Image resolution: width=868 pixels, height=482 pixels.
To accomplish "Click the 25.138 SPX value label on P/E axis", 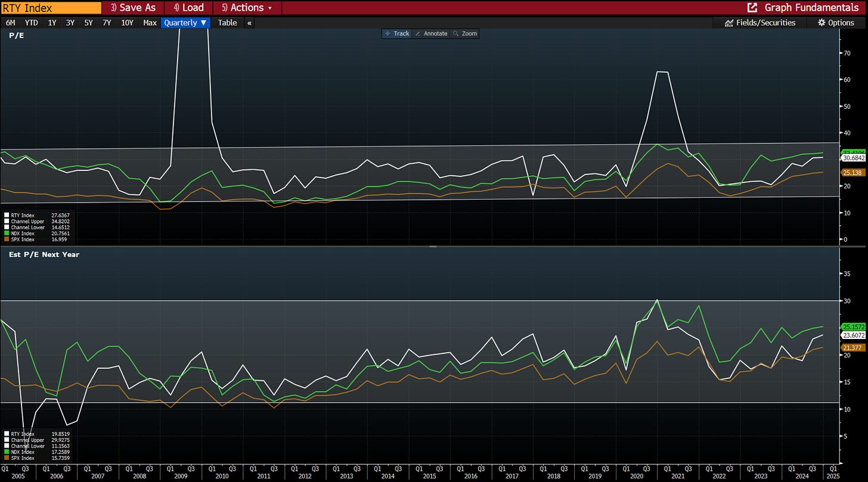I will click(853, 172).
